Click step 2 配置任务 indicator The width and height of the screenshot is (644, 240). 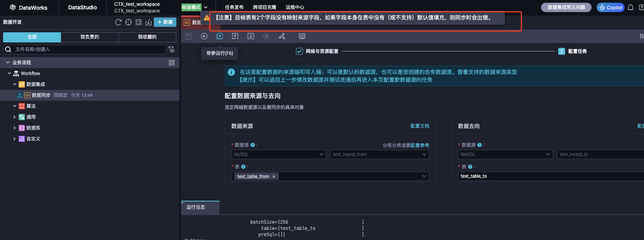(x=573, y=51)
